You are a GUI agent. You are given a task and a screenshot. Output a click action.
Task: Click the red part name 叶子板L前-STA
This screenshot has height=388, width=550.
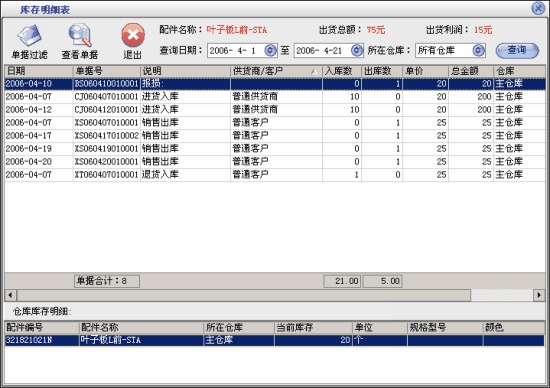[x=237, y=30]
